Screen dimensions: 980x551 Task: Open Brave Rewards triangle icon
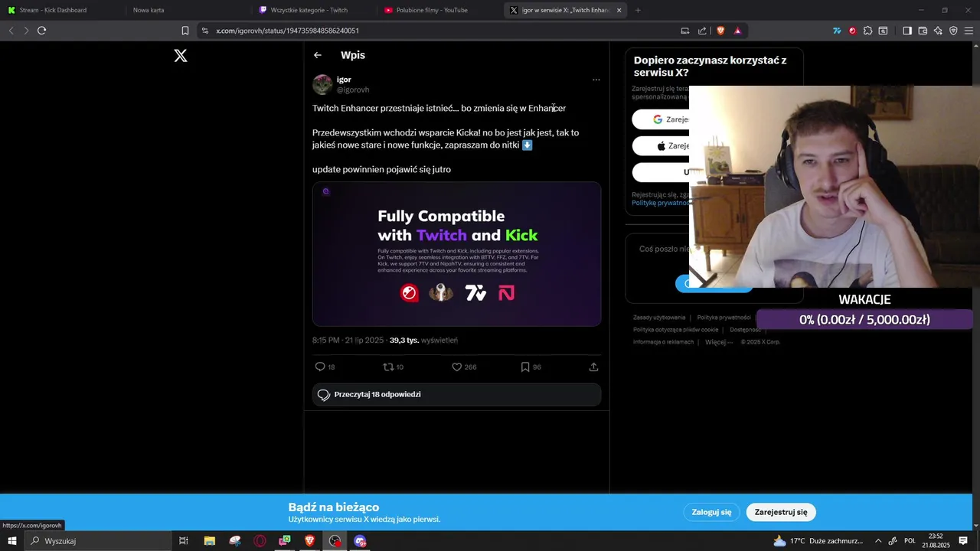(737, 31)
